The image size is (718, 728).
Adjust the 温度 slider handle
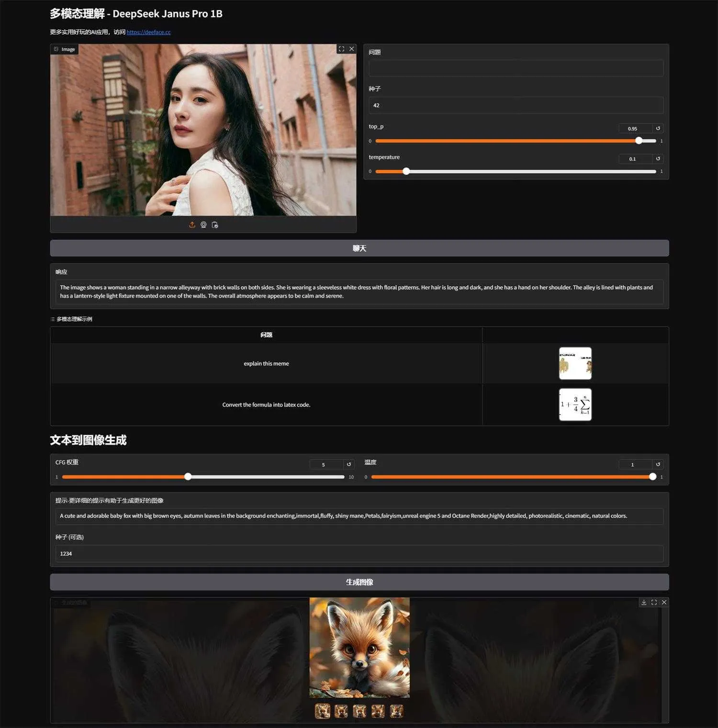(652, 476)
